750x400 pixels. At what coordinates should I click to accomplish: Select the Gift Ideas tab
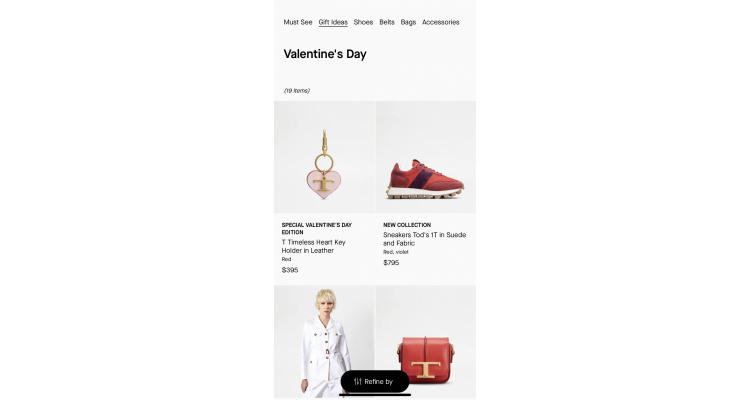(333, 22)
